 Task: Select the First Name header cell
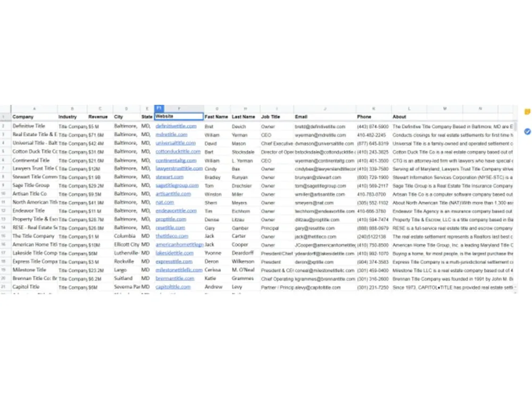tap(217, 117)
